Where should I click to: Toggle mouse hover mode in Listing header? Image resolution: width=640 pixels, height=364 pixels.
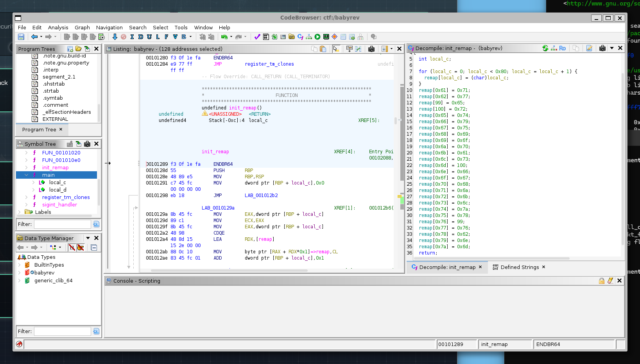[x=335, y=49]
